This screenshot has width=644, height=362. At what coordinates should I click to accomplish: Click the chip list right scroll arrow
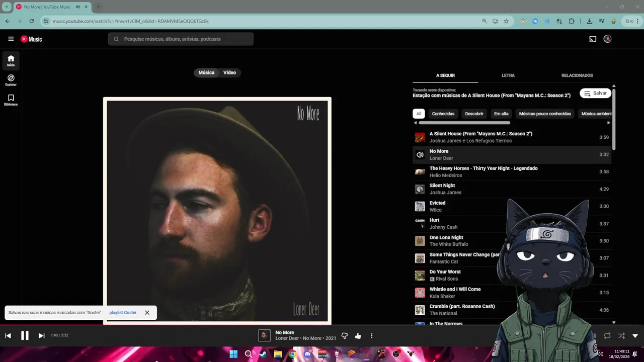(x=609, y=123)
